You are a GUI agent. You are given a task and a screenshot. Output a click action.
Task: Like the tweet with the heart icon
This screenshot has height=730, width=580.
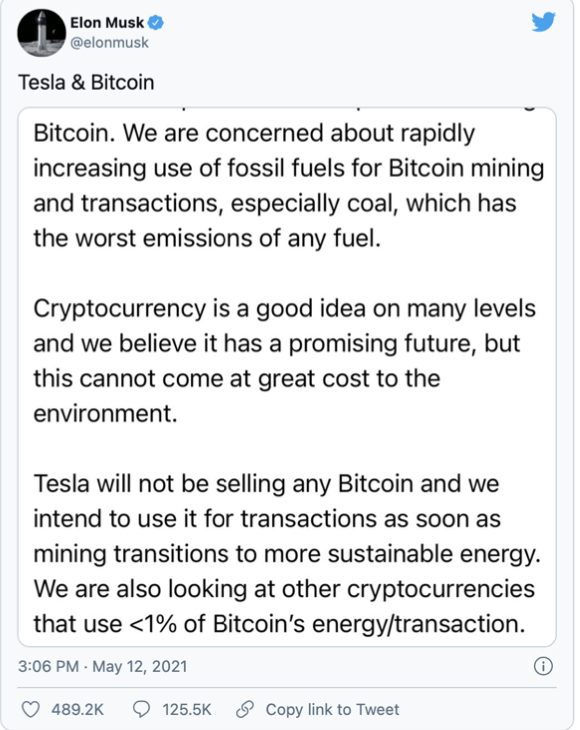31,710
